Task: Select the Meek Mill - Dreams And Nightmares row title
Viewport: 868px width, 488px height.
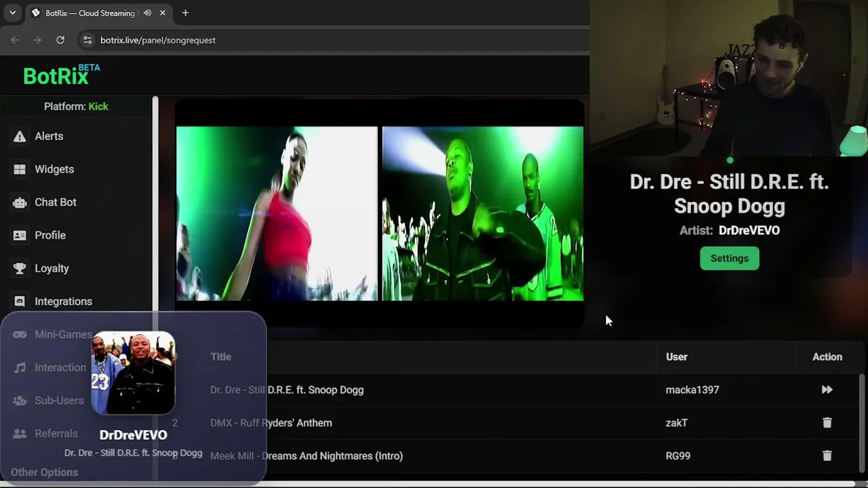Action: click(x=307, y=455)
